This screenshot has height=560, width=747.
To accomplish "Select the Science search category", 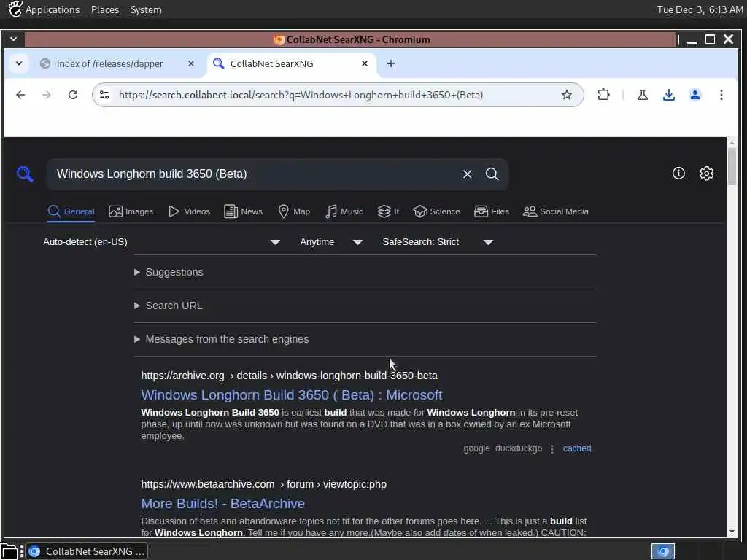I will [x=436, y=211].
